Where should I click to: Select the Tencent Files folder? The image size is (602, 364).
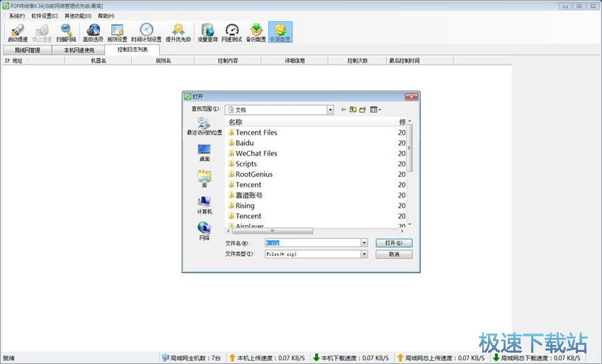tap(253, 132)
